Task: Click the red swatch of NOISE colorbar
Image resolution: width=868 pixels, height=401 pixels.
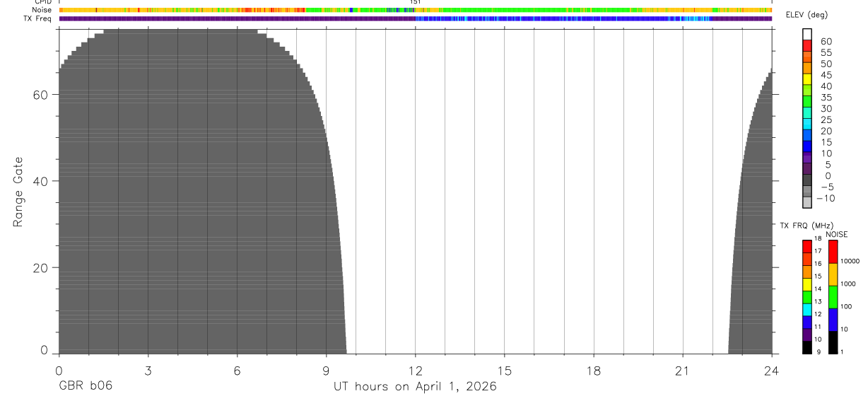Action: pos(833,252)
